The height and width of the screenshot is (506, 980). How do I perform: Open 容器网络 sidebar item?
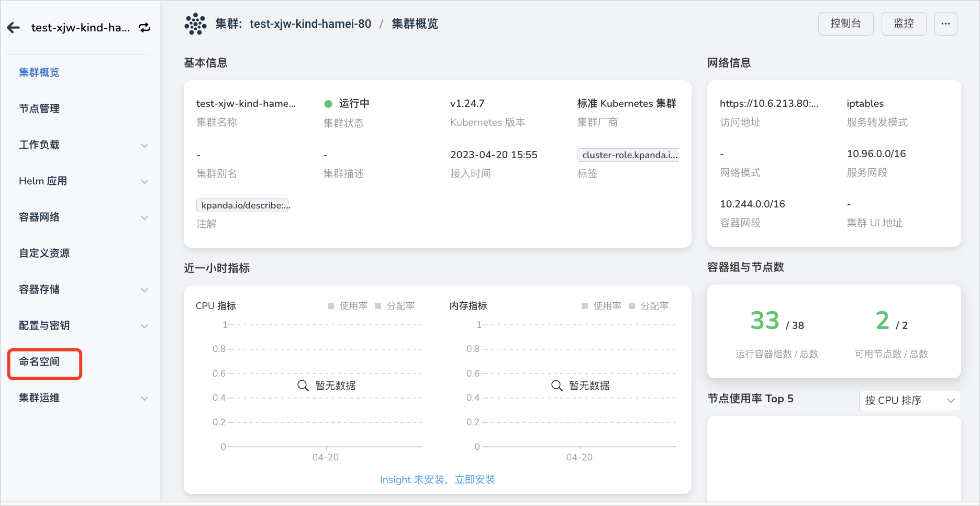39,217
